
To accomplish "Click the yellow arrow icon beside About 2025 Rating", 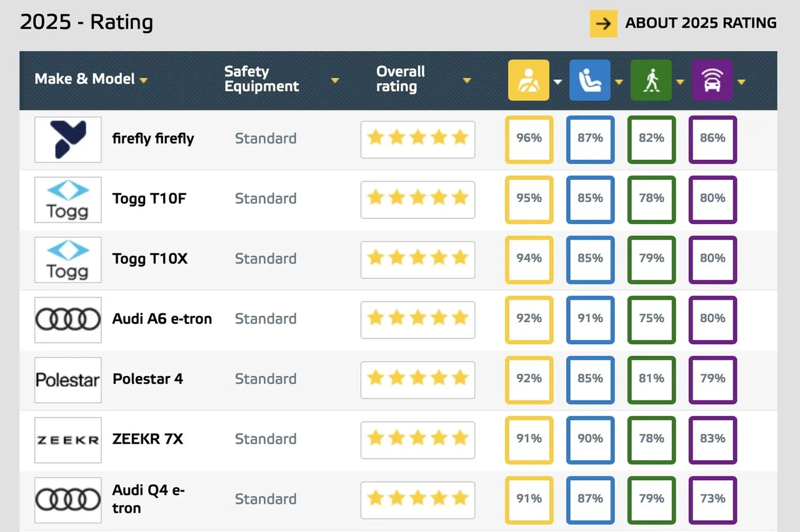I will tap(603, 24).
